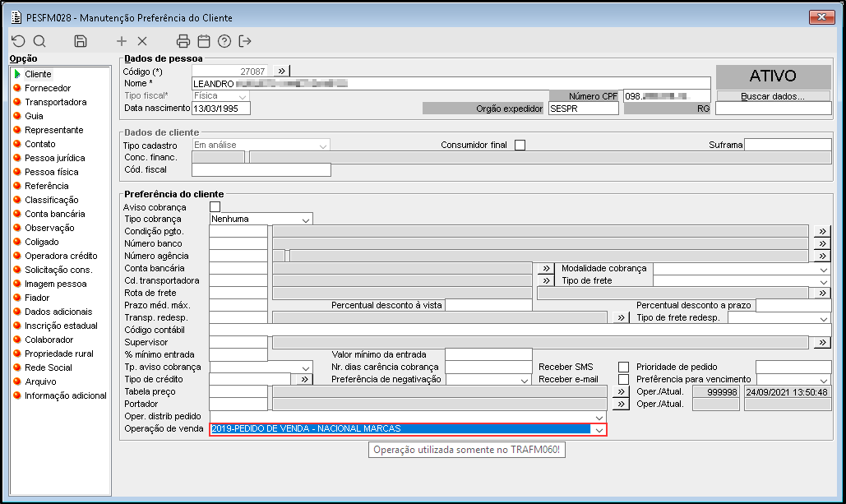
Task: Enable the Receber SMS checkbox
Action: tap(624, 367)
